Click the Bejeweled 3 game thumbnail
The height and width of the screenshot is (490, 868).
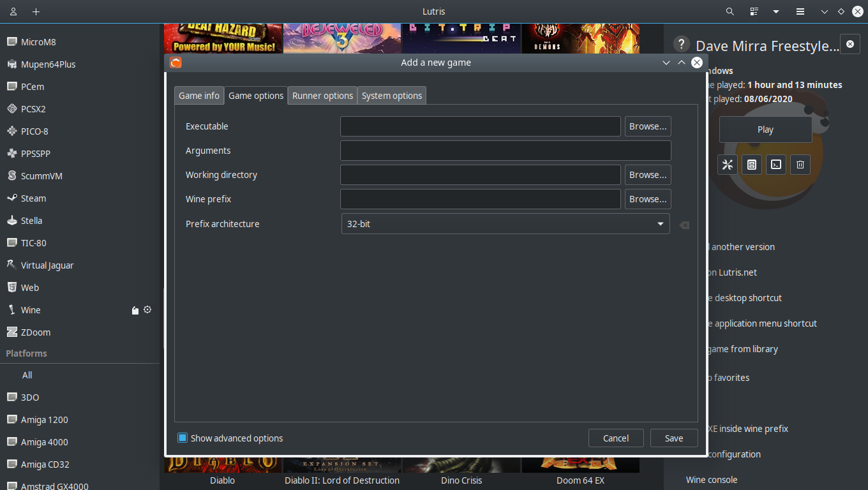click(342, 38)
